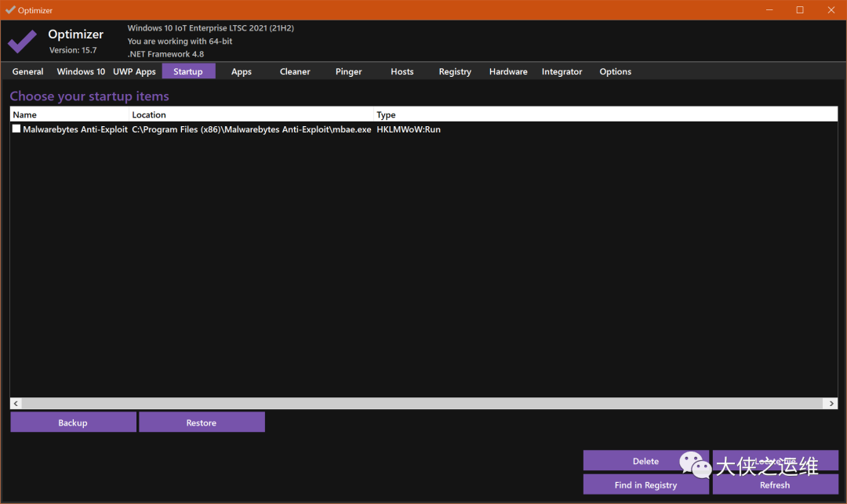This screenshot has width=847, height=504.
Task: Click the Malwarebytes Anti-Exploit name text
Action: click(x=75, y=129)
